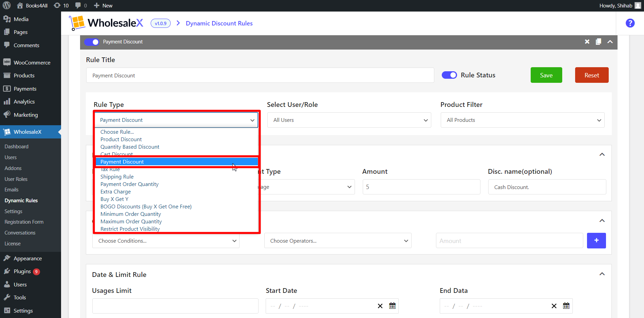
Task: Open Start Date calendar picker icon
Action: 392,306
